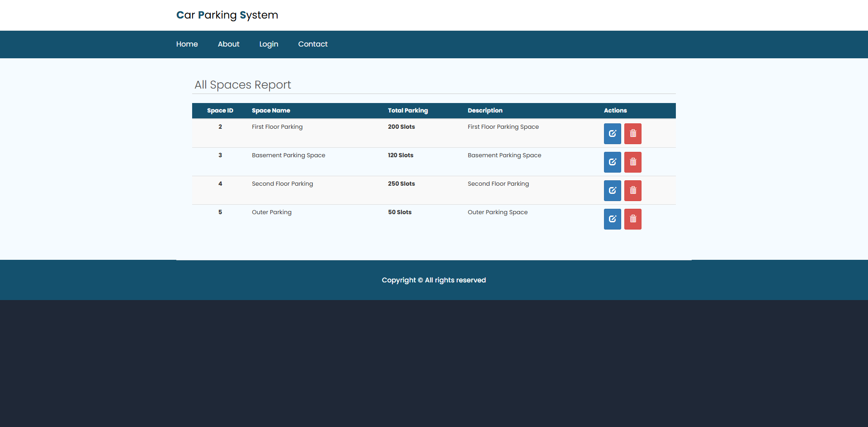Click the delete icon for Second Floor Parking
The image size is (868, 427).
[633, 190]
